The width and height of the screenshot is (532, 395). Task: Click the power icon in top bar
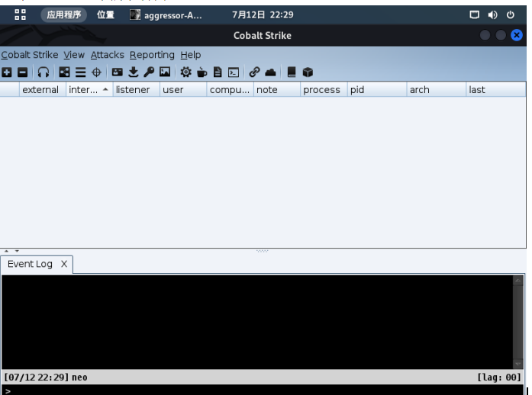pyautogui.click(x=511, y=15)
